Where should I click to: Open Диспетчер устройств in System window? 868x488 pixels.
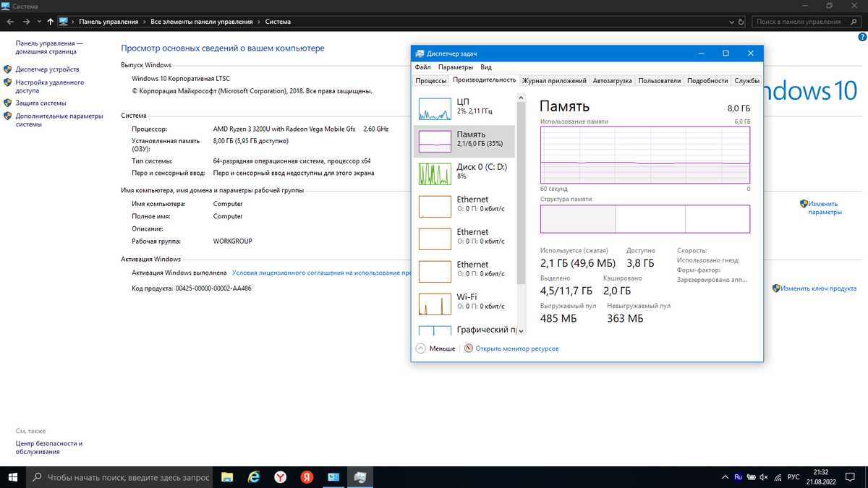pyautogui.click(x=48, y=69)
